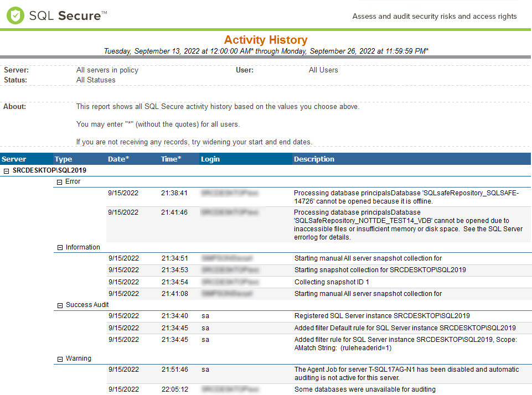The height and width of the screenshot is (395, 532).
Task: Click the SQL Secure shield logo icon
Action: pyautogui.click(x=16, y=15)
